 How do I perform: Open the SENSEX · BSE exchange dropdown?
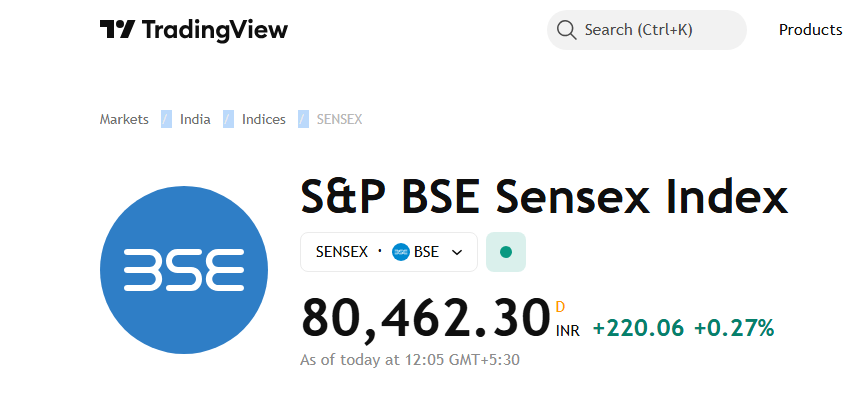point(389,252)
